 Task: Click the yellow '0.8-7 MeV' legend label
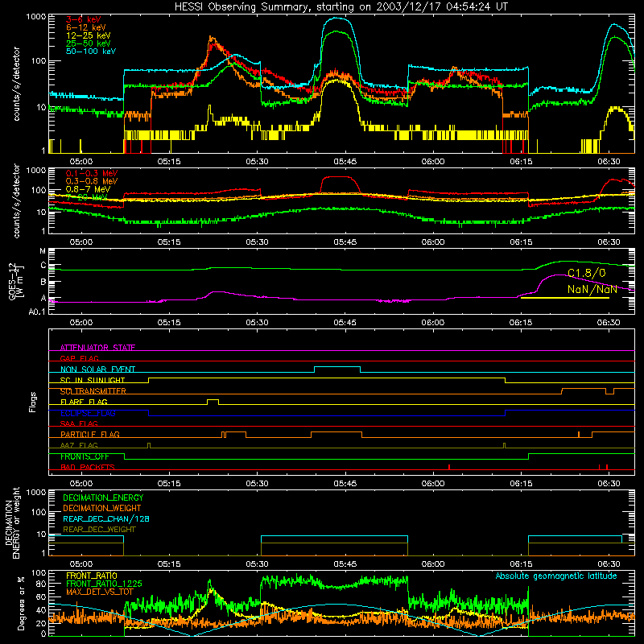click(88, 189)
